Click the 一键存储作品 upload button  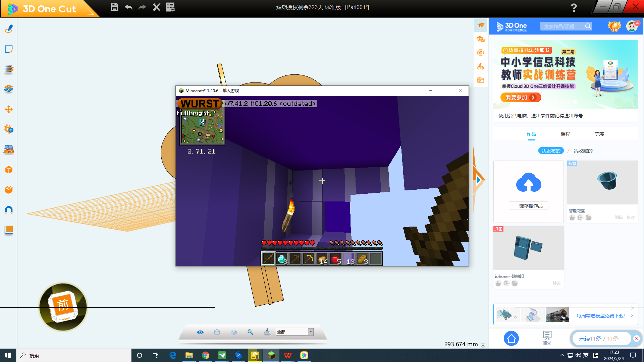(528, 206)
